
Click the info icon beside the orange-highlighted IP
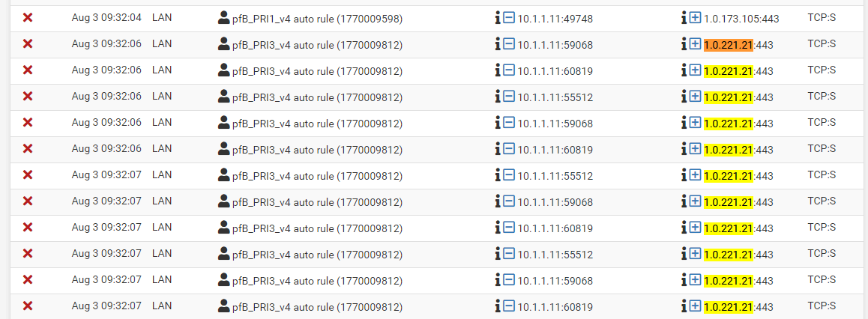coord(684,44)
